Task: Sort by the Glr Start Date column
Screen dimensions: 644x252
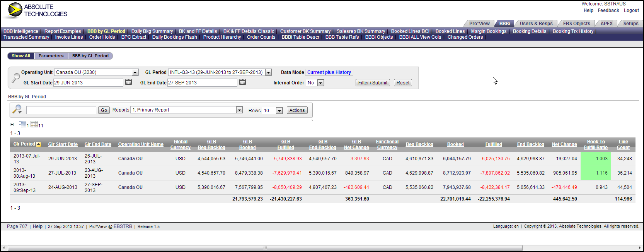Action: coord(63,144)
